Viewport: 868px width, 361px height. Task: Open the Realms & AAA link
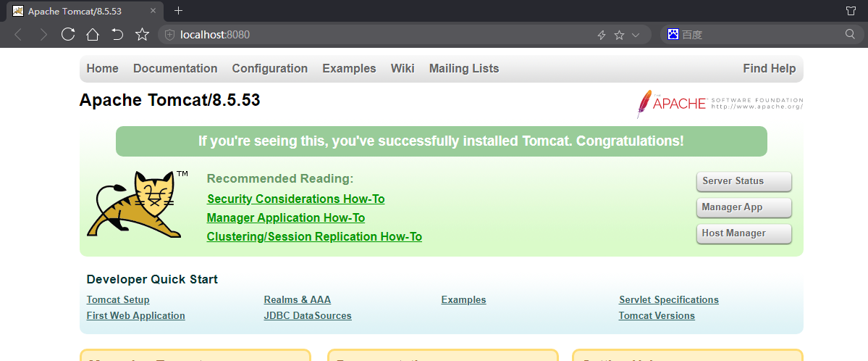pyautogui.click(x=298, y=300)
